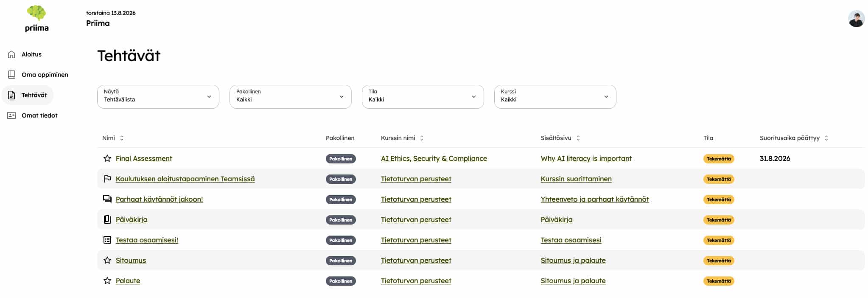Click the 31.8.2026 deadline date
Viewport: 868px width, 298px height.
775,158
